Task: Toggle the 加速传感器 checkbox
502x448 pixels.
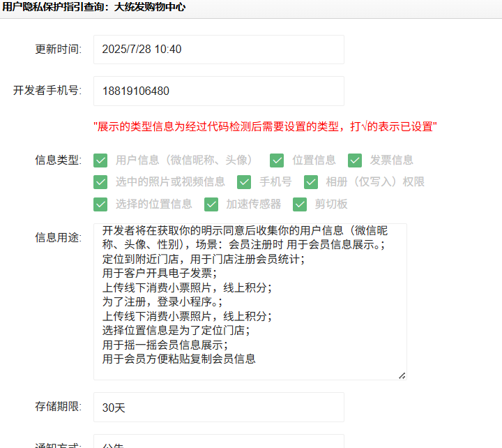Action: (211, 204)
